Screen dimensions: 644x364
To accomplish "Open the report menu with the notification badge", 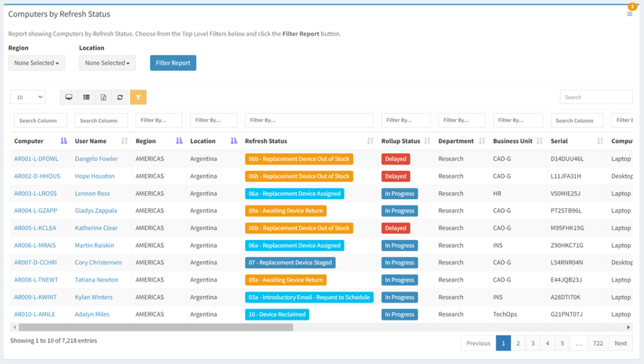I will coord(629,14).
